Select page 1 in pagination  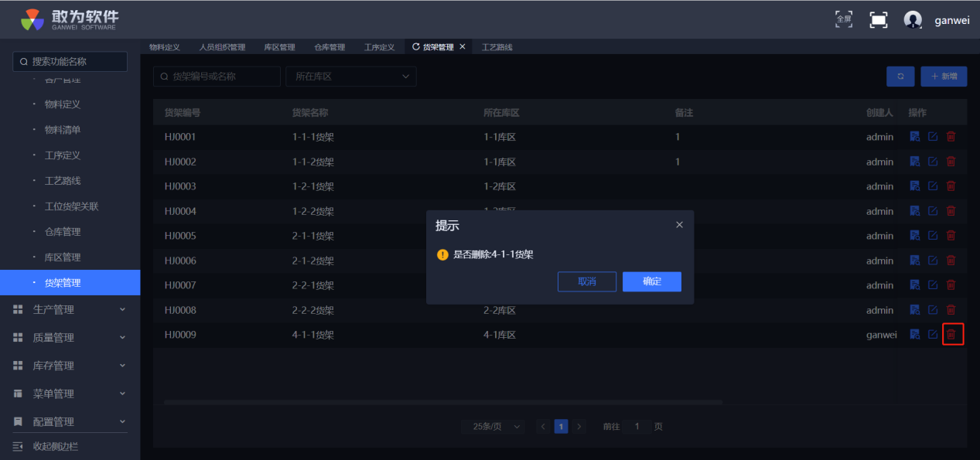[x=562, y=427]
